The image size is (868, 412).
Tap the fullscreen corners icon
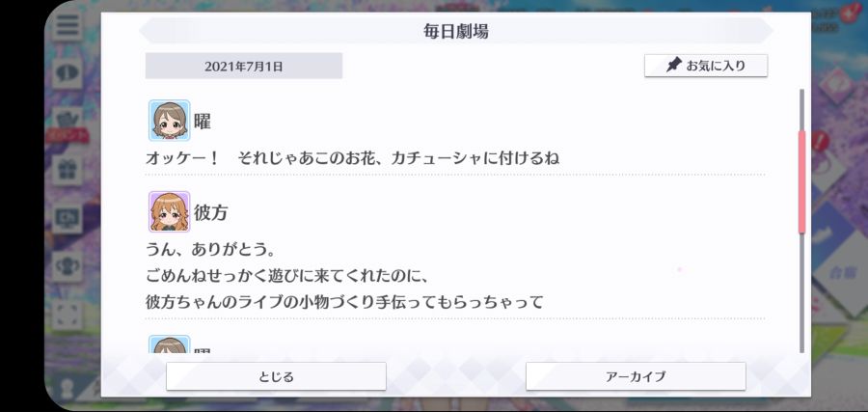tap(68, 316)
